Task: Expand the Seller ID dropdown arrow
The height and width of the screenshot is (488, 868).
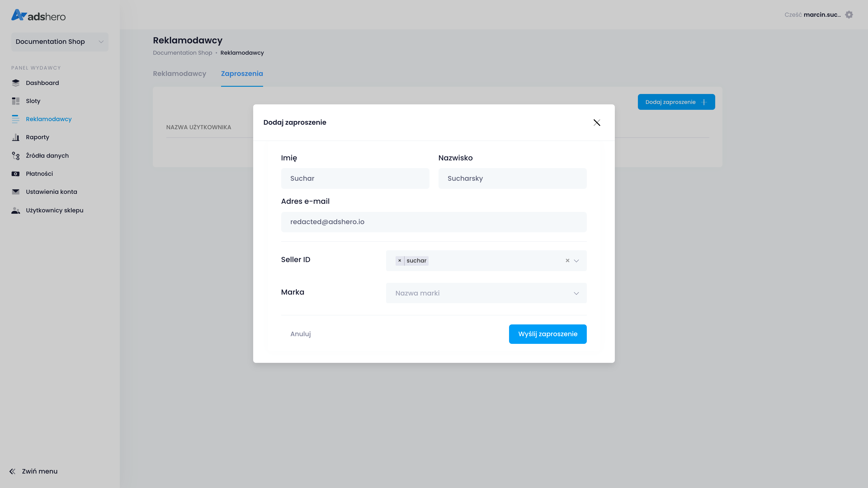Action: [577, 261]
